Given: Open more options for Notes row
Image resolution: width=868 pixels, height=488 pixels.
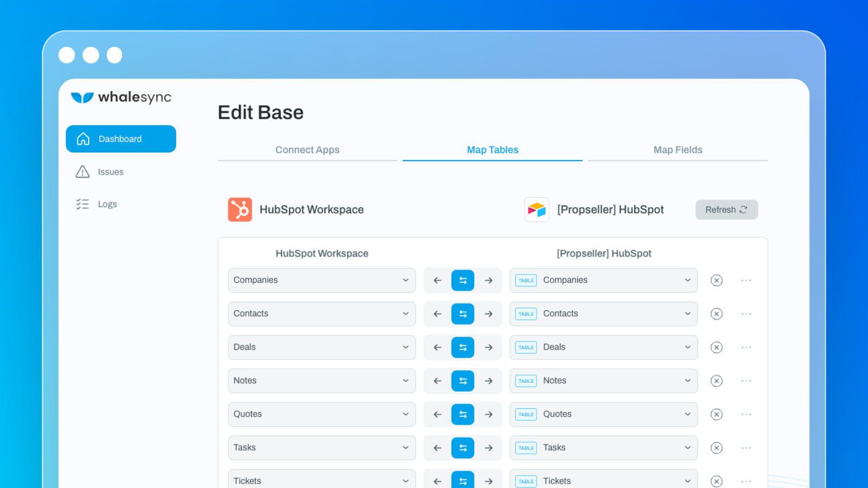Looking at the screenshot, I should (746, 381).
